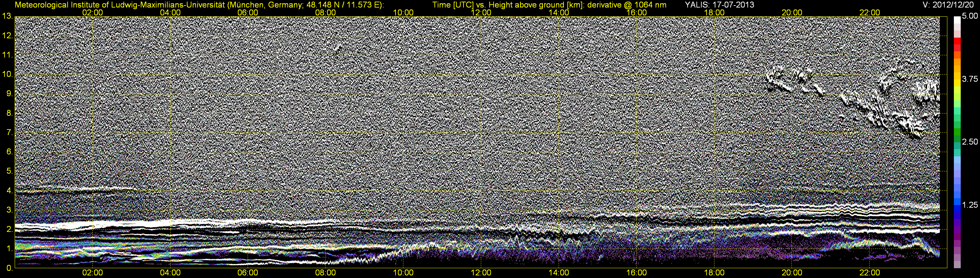
Task: Click the 06:00 label on the top time axis
Action: [248, 12]
